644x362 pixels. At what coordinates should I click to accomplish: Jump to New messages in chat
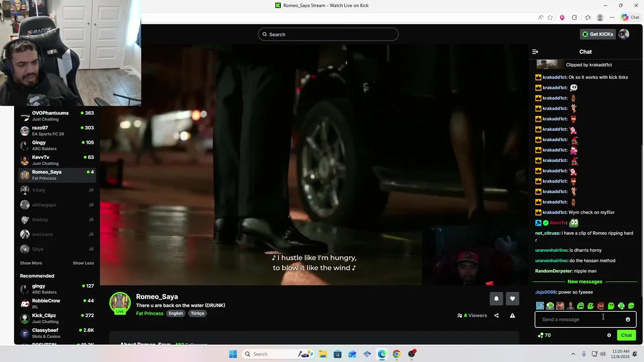585,282
